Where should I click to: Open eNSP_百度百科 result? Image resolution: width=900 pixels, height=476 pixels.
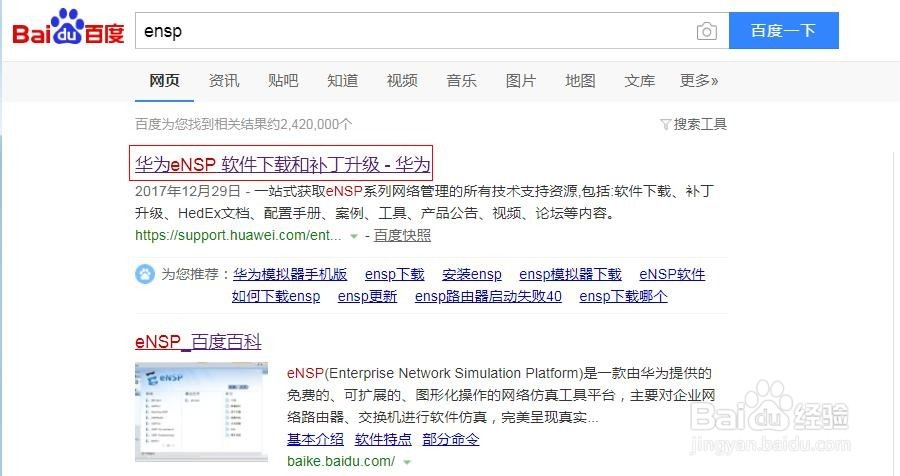[198, 342]
